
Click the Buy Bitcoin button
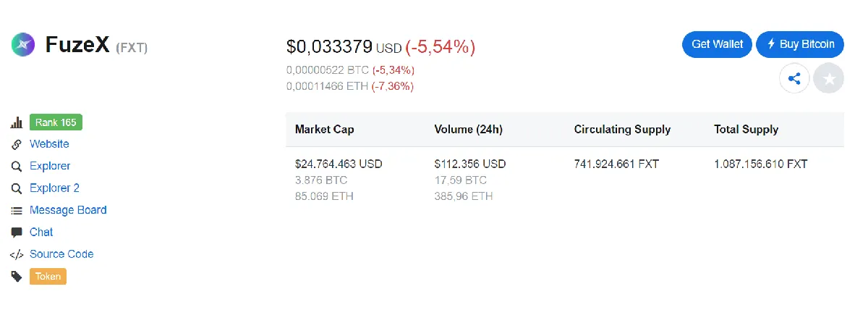(800, 44)
